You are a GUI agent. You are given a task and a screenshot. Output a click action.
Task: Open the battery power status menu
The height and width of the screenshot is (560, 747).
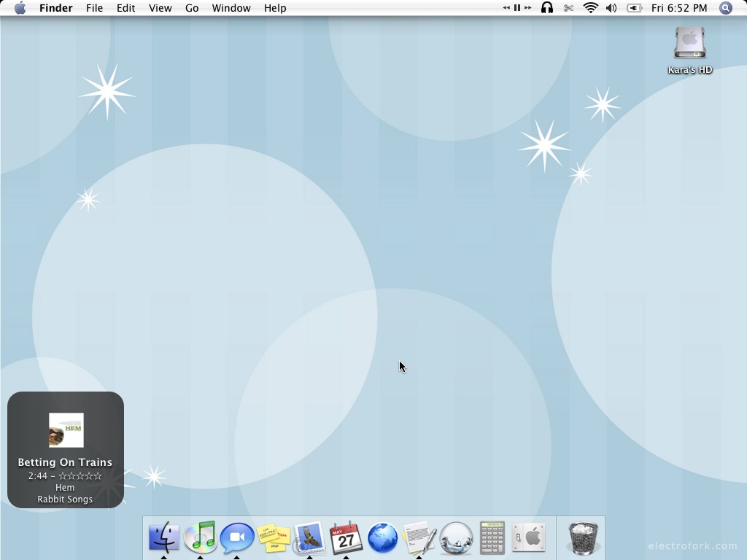pos(635,8)
